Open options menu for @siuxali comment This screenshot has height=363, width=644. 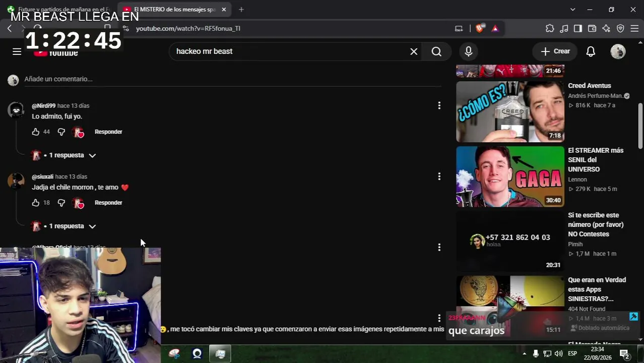click(439, 176)
